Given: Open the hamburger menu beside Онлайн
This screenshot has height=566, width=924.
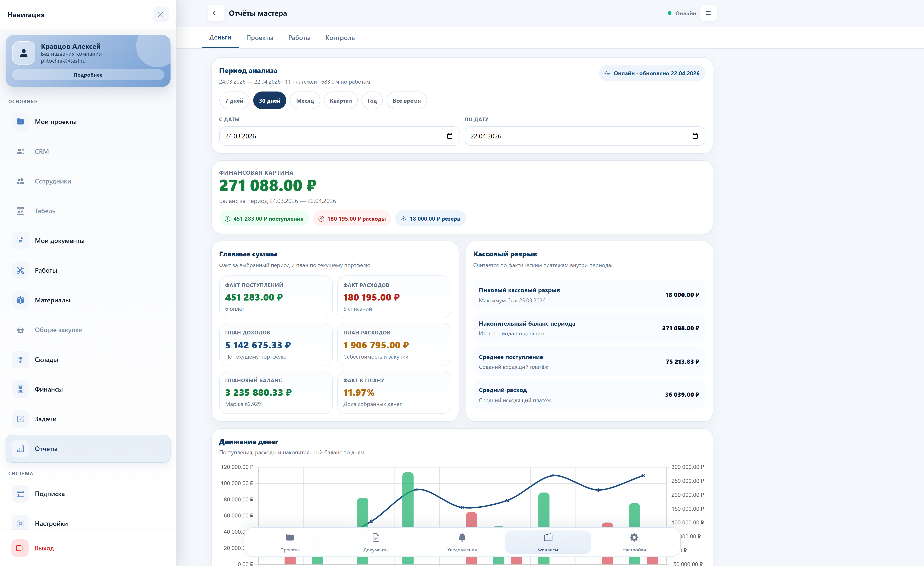Looking at the screenshot, I should click(x=708, y=13).
